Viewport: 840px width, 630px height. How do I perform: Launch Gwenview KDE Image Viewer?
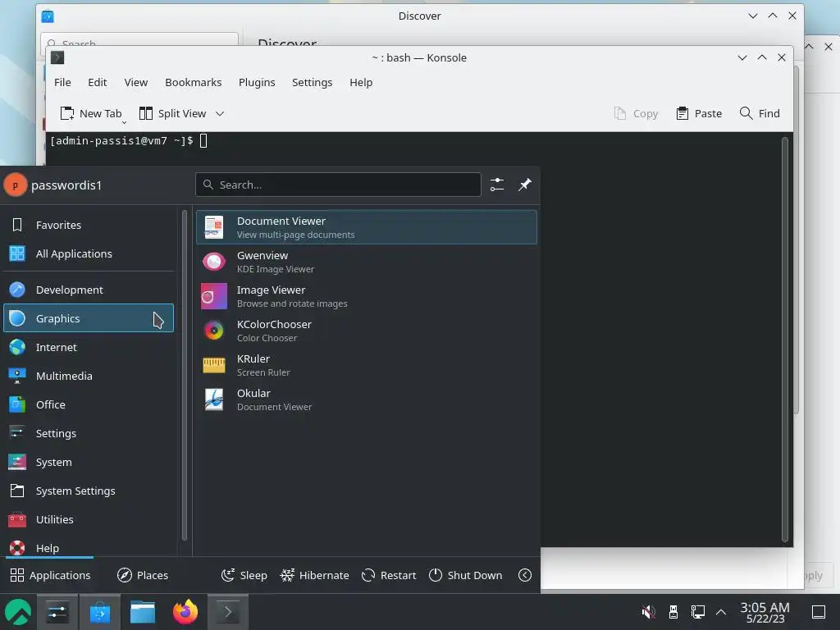(367, 262)
